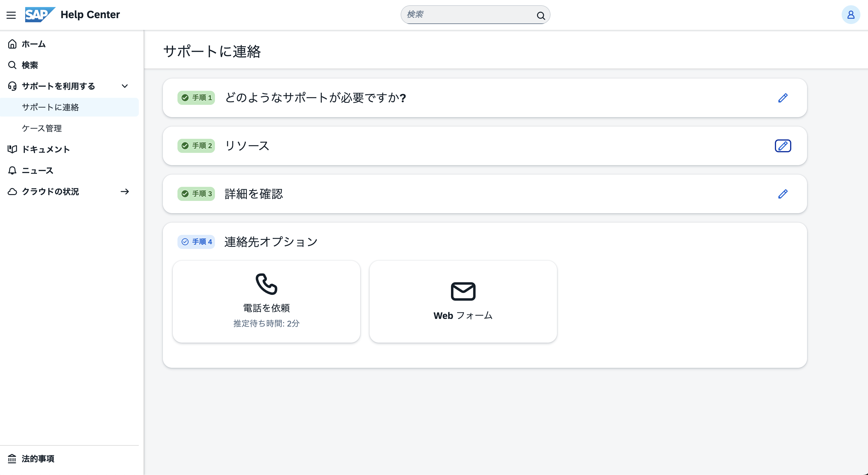Open クラウドの状況 arrow link
Screen dimensions: 868x475
click(x=125, y=191)
